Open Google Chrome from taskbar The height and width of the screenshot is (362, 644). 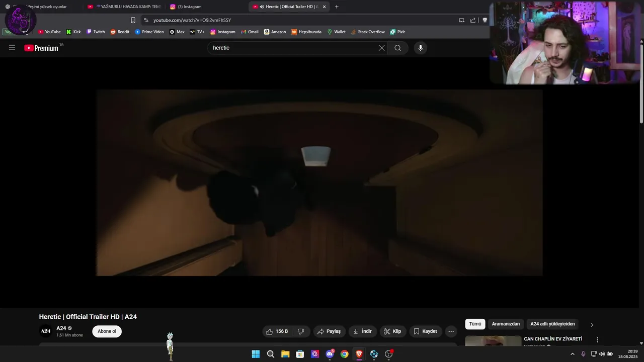click(344, 354)
